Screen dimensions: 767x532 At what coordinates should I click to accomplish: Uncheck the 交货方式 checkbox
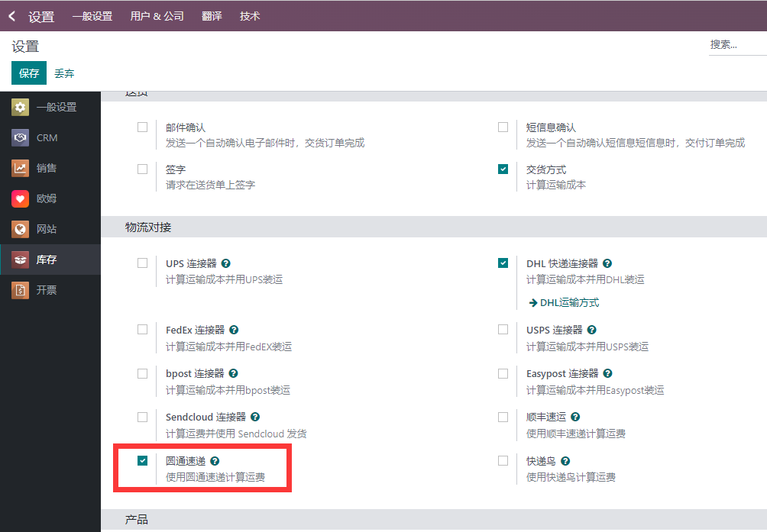[x=503, y=169]
